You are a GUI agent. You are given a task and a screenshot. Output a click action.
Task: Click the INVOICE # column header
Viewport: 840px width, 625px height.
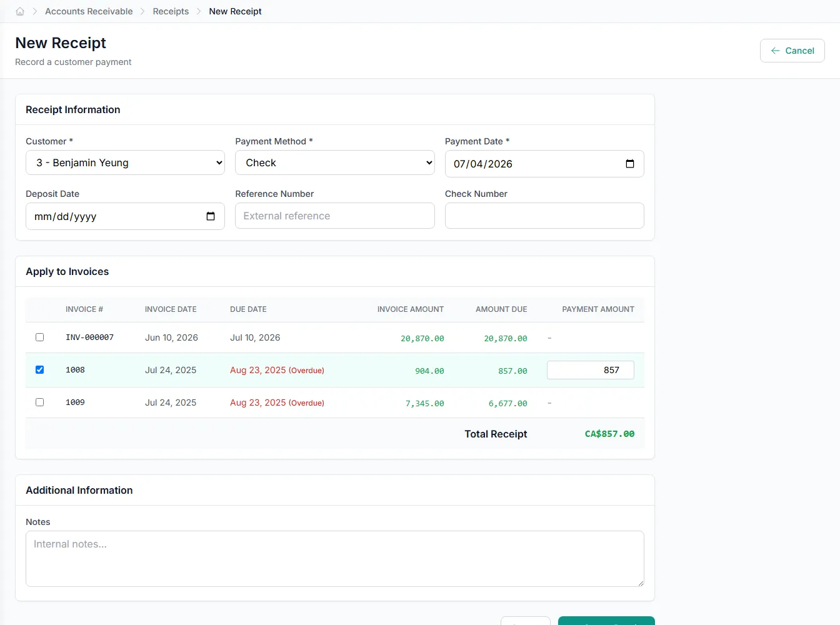(84, 309)
